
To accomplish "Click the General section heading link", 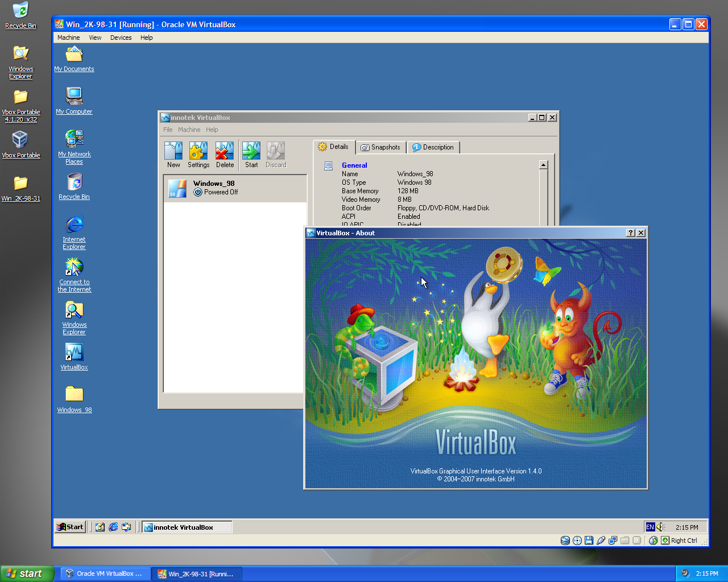I will (x=354, y=165).
